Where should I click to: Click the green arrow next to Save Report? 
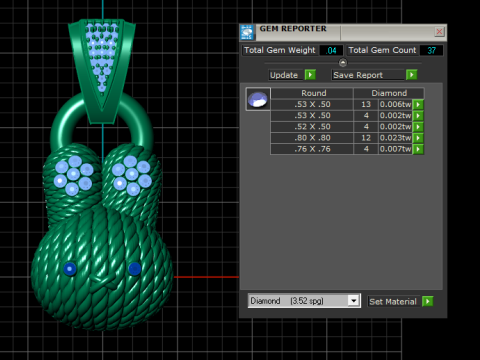pyautogui.click(x=411, y=75)
